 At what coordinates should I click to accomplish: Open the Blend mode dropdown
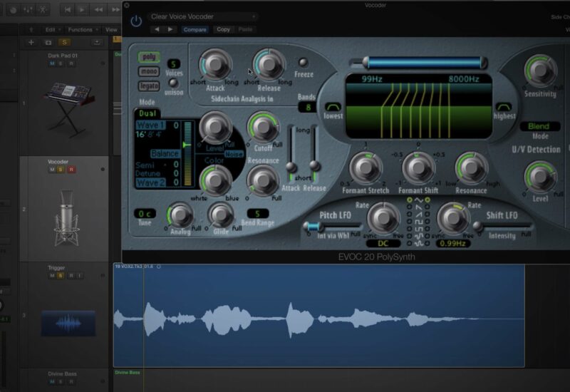(x=539, y=126)
